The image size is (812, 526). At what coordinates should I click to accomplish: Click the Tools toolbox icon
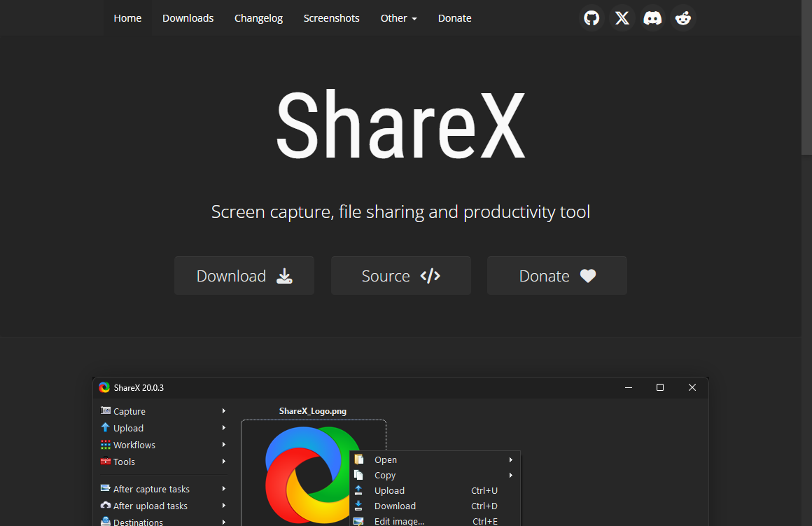106,462
